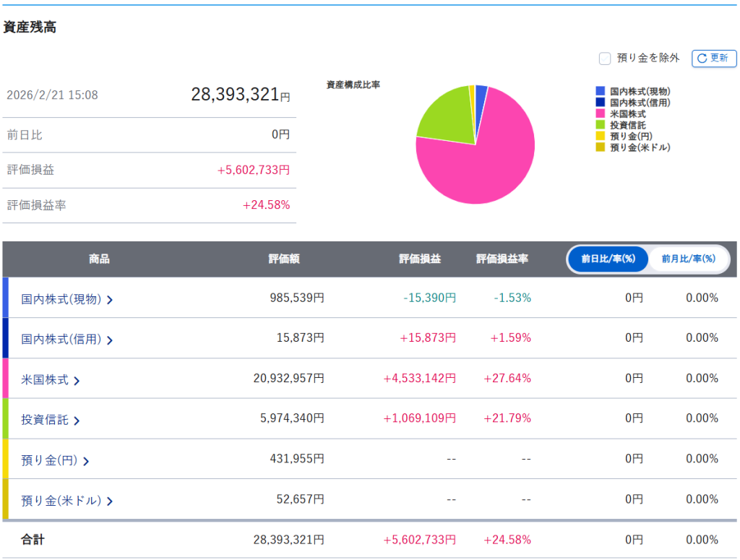Expand the 投資信託 row chevron

pyautogui.click(x=77, y=421)
